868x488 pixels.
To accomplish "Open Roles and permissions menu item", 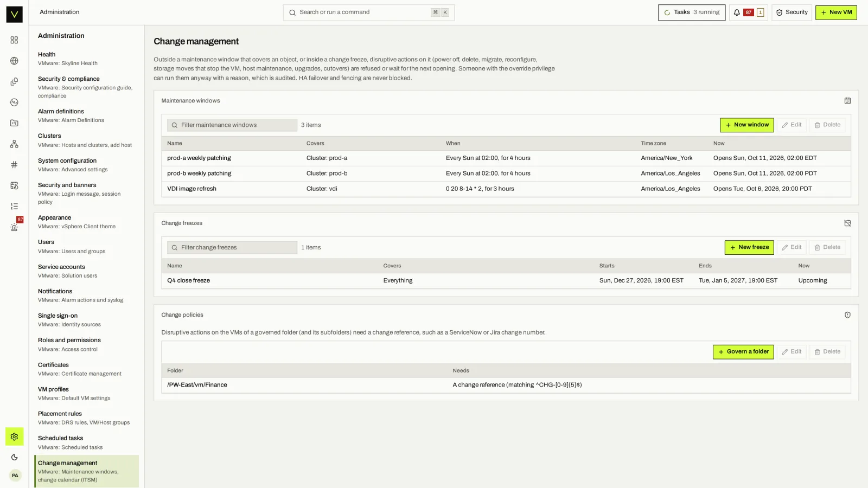I will (x=87, y=345).
